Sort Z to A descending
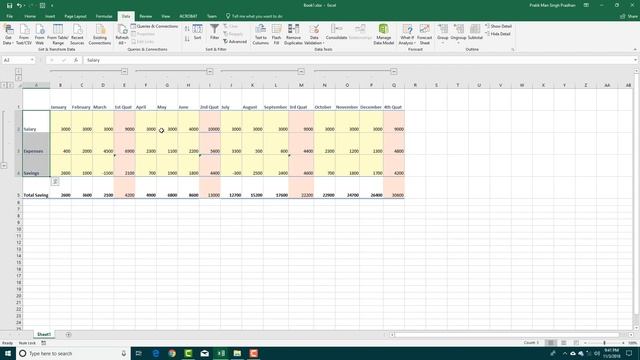The image size is (640, 360). click(x=187, y=38)
